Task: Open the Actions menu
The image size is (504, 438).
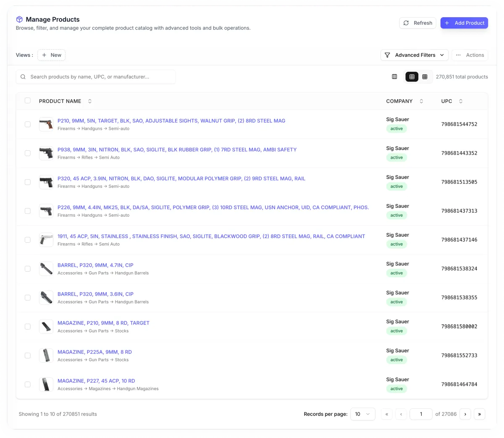Action: 470,55
